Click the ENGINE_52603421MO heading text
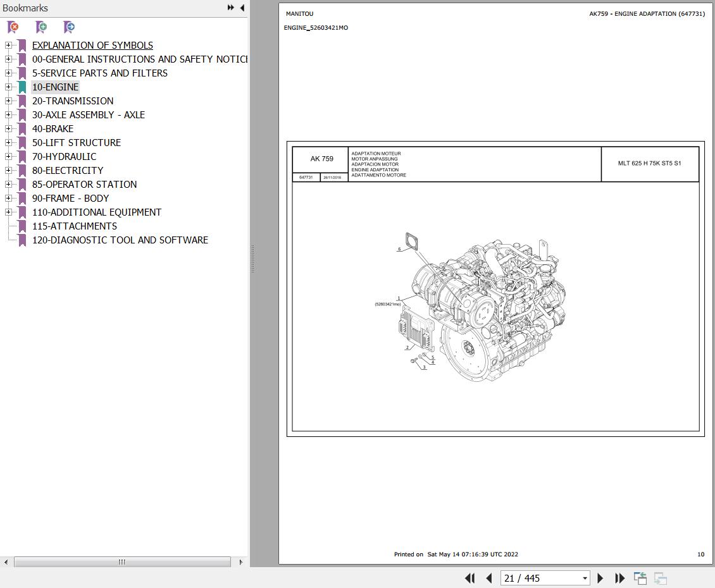 point(316,28)
